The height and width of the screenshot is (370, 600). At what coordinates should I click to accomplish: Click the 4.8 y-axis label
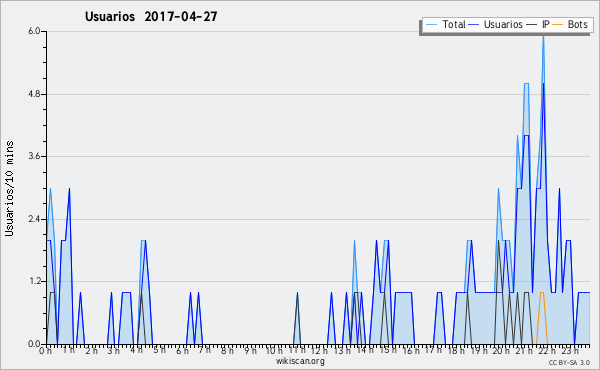coord(34,94)
